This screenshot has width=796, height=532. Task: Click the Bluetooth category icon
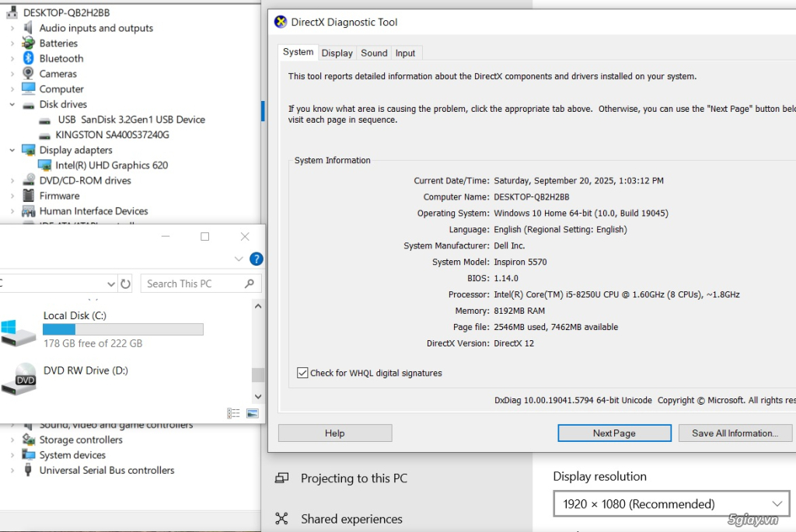click(28, 58)
